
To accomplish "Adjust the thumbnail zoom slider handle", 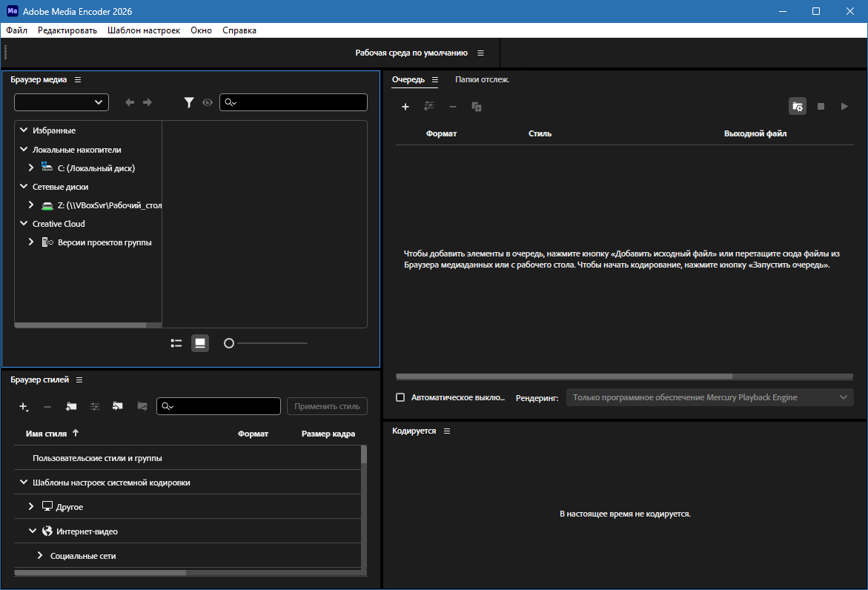I will pyautogui.click(x=228, y=343).
